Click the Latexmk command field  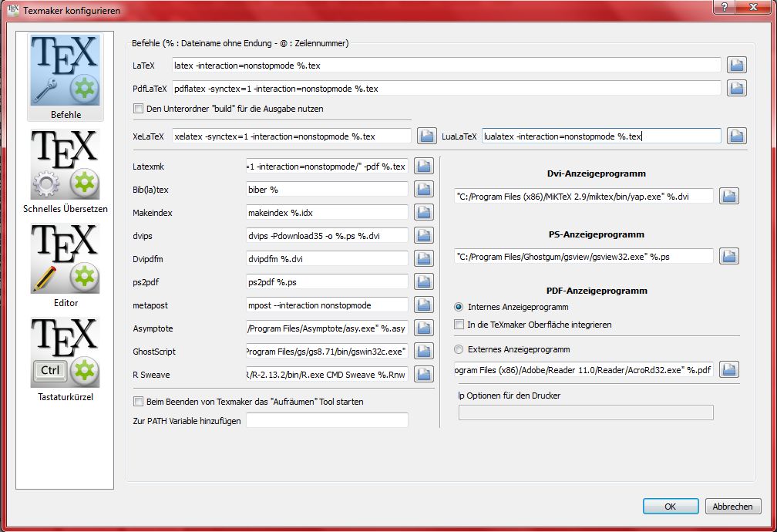327,166
